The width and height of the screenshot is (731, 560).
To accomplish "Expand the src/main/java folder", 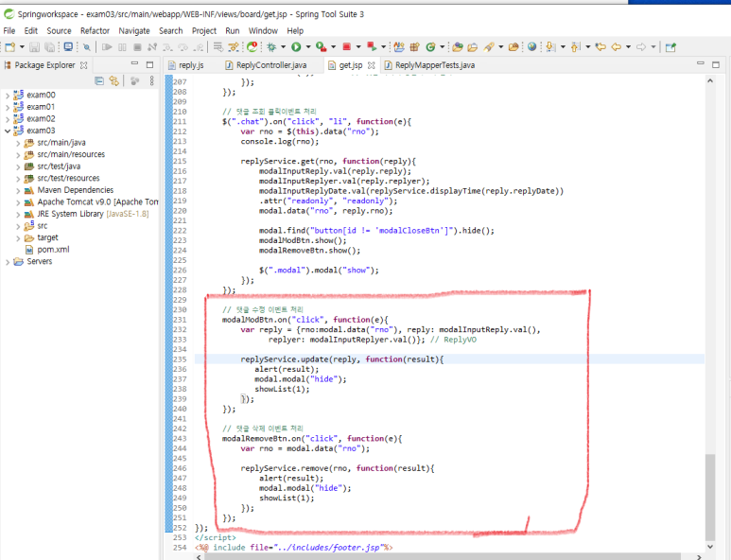I will point(18,143).
